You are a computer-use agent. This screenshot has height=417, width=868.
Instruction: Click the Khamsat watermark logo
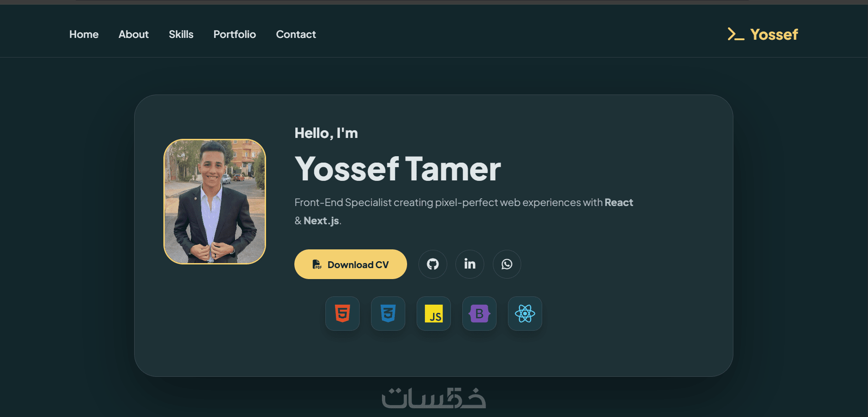(x=434, y=398)
